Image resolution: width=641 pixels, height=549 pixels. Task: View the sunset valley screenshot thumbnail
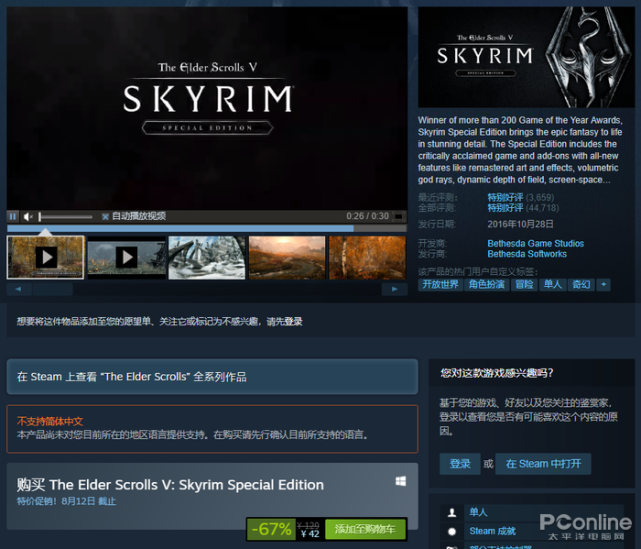287,258
